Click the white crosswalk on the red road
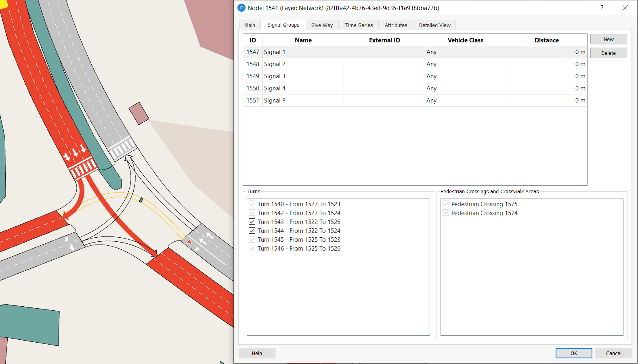The image size is (638, 364). (84, 169)
